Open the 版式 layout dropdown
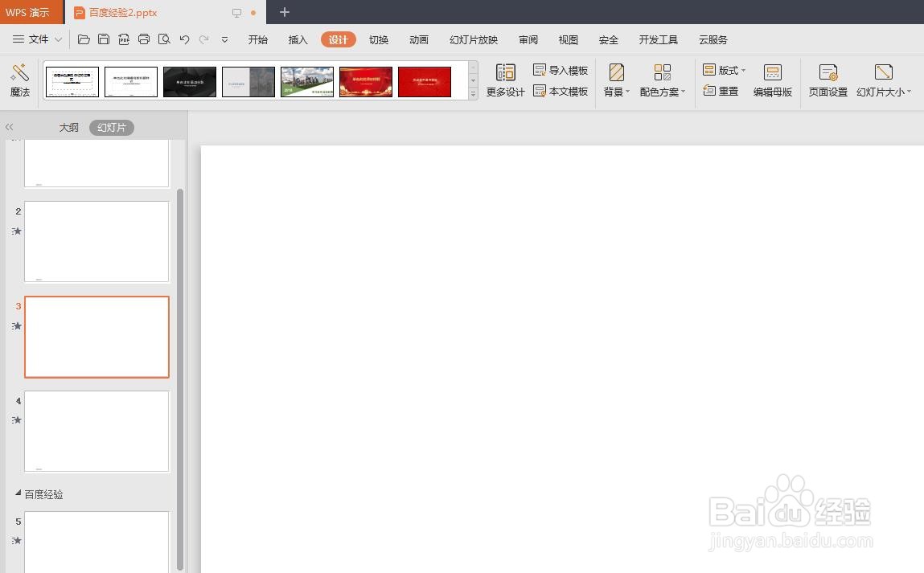This screenshot has height=573, width=924. click(x=725, y=70)
